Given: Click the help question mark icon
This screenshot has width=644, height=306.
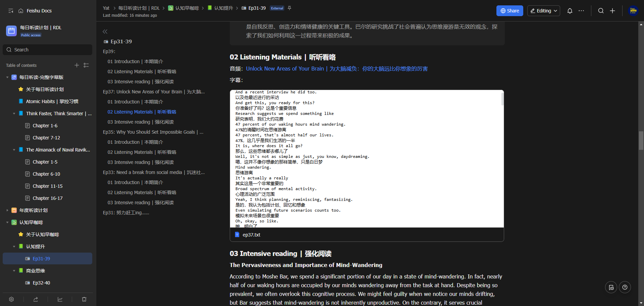Looking at the screenshot, I should pos(625,287).
